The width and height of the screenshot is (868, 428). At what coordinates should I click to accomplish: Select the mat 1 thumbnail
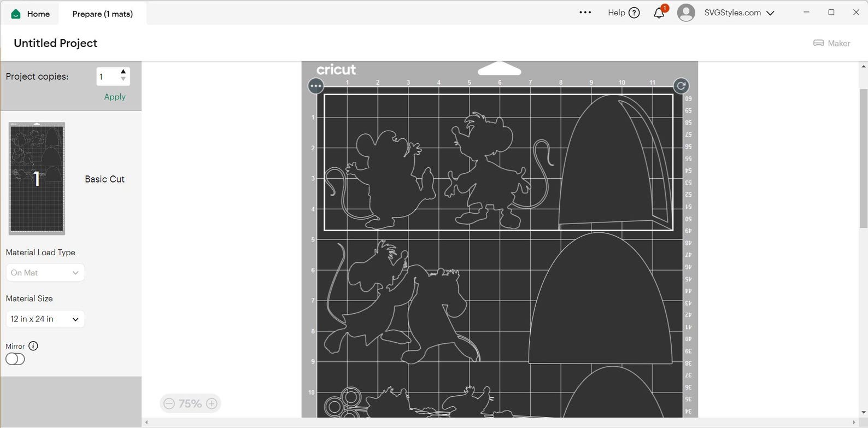(x=37, y=179)
